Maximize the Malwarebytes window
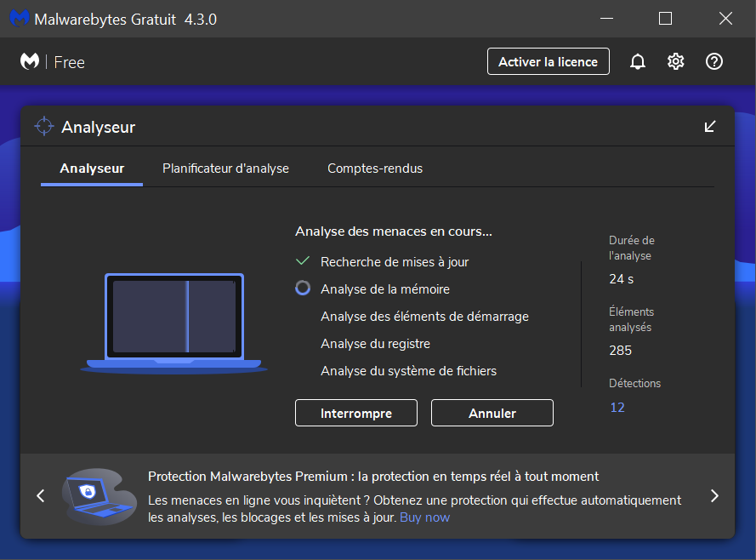 [x=665, y=19]
